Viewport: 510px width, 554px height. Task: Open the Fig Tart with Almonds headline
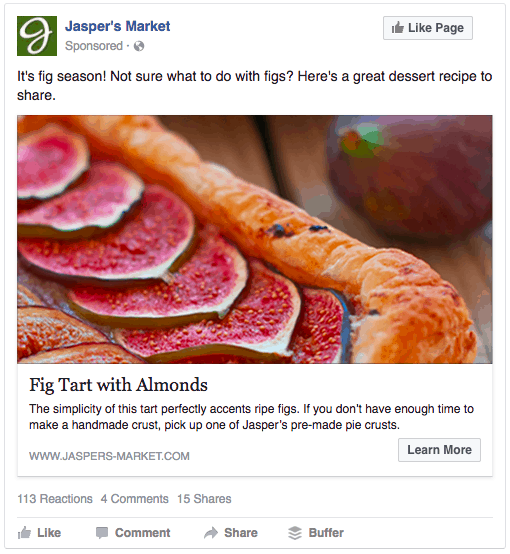point(118,385)
